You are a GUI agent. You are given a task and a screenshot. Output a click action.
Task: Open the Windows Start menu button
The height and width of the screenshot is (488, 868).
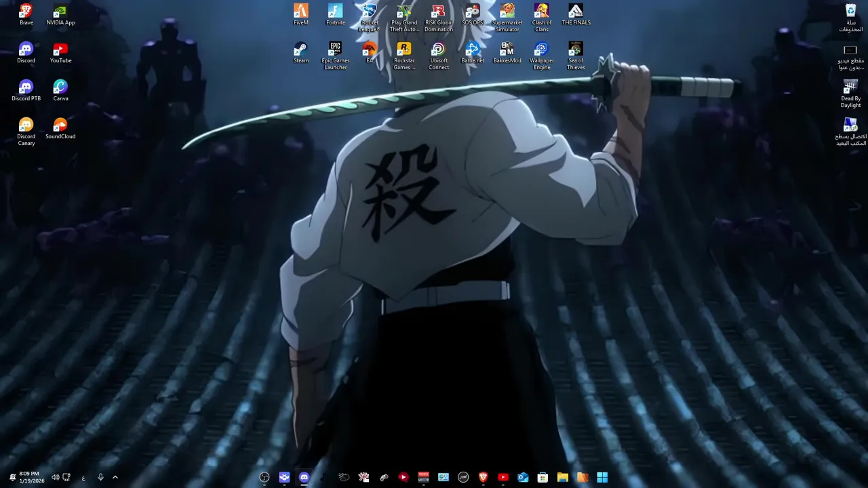click(x=602, y=478)
